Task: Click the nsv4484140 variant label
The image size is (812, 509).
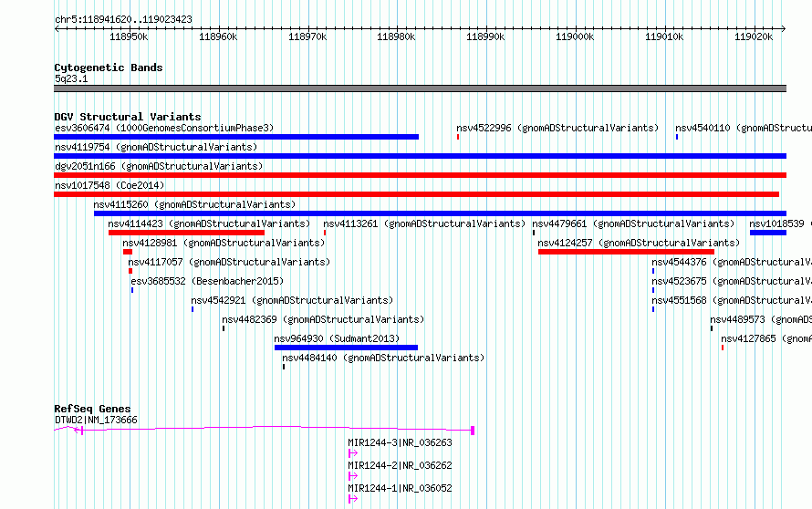Action: coord(383,358)
